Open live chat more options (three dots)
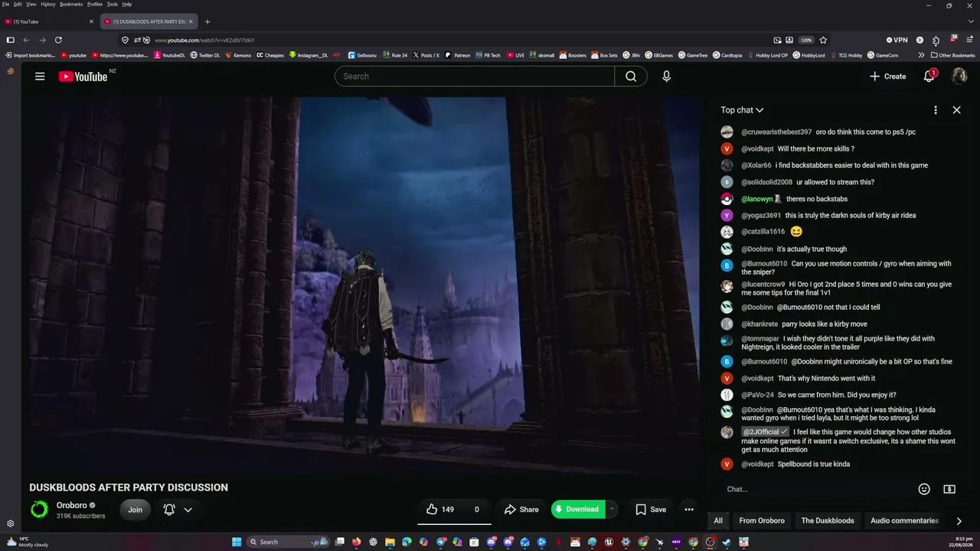The width and height of the screenshot is (980, 551). tap(936, 110)
